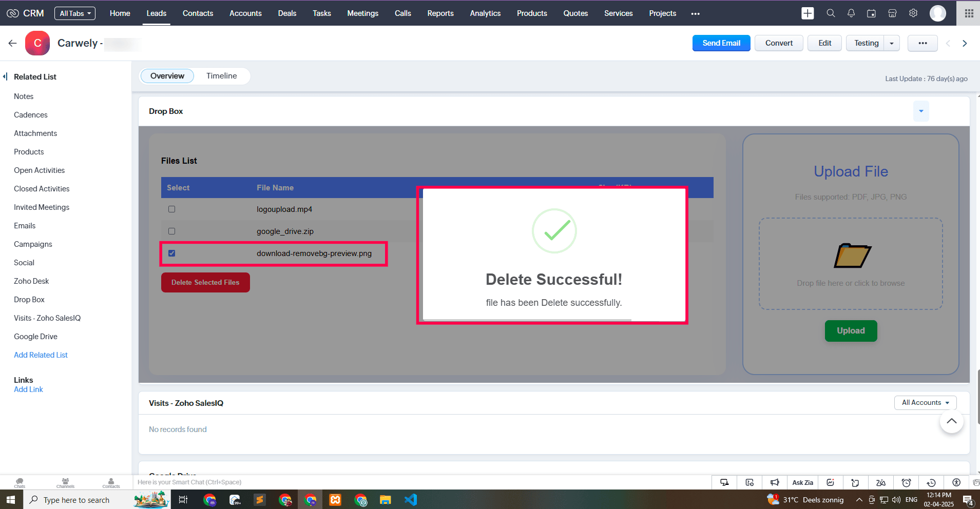980x509 pixels.
Task: Click the upload folder icon
Action: tap(851, 256)
